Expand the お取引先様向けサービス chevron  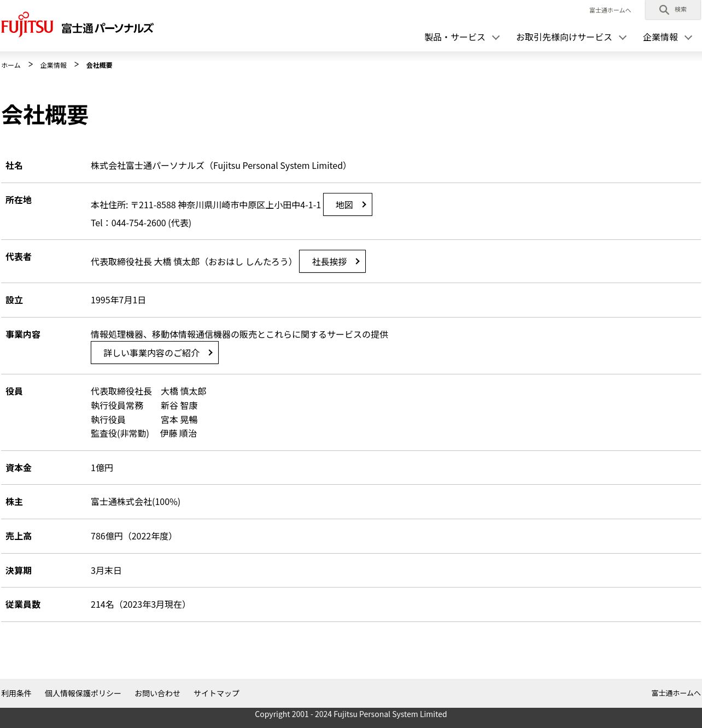(623, 37)
